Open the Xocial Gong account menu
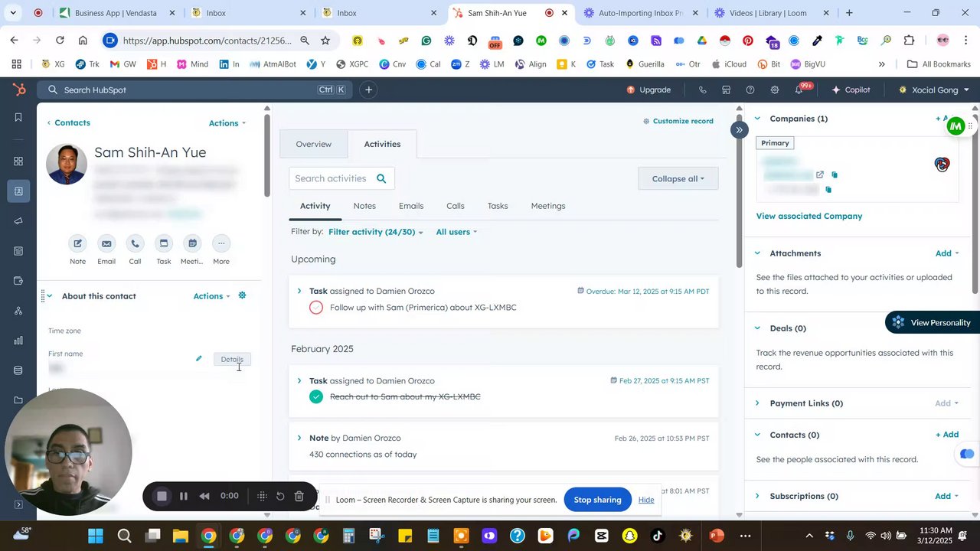The image size is (980, 551). tap(934, 90)
